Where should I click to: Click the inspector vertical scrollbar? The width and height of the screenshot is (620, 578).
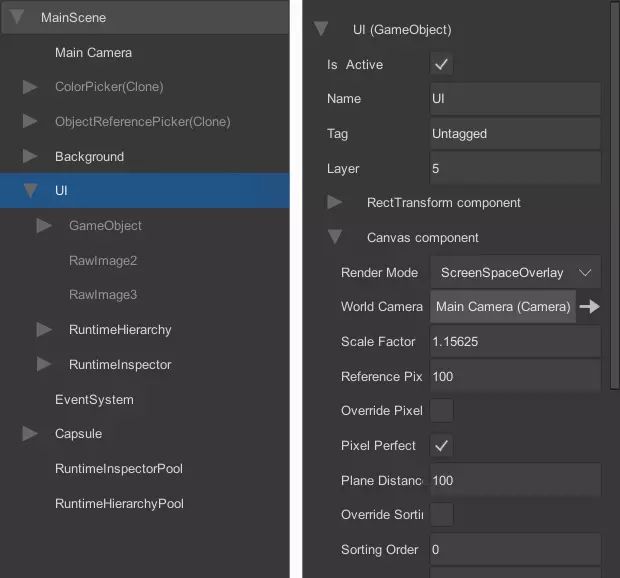(615, 195)
